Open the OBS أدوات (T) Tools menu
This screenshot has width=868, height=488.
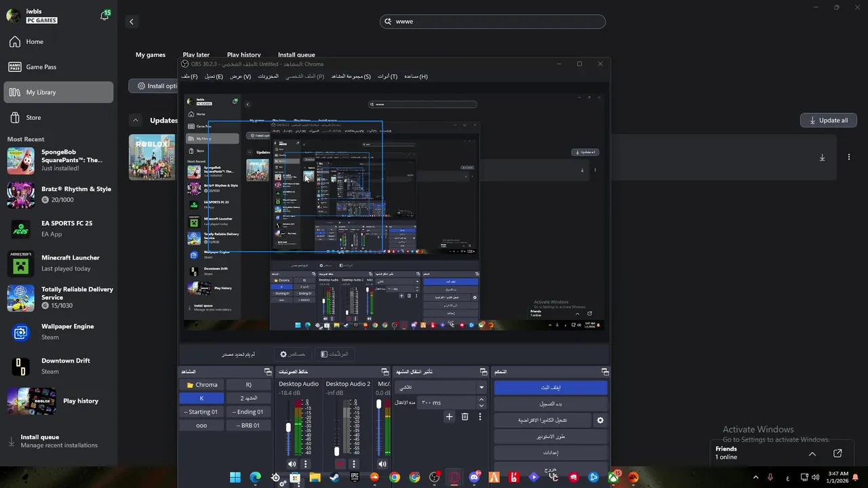tap(387, 77)
